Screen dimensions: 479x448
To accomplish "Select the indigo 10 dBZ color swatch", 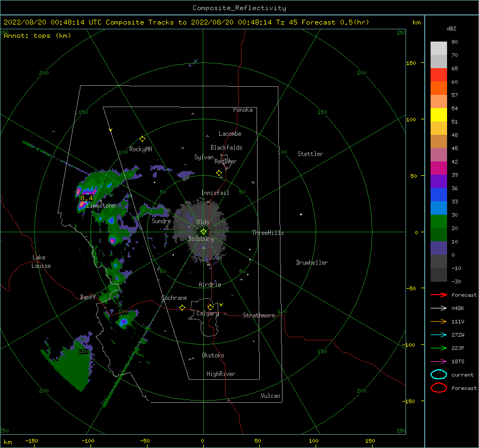I will pyautogui.click(x=439, y=248).
